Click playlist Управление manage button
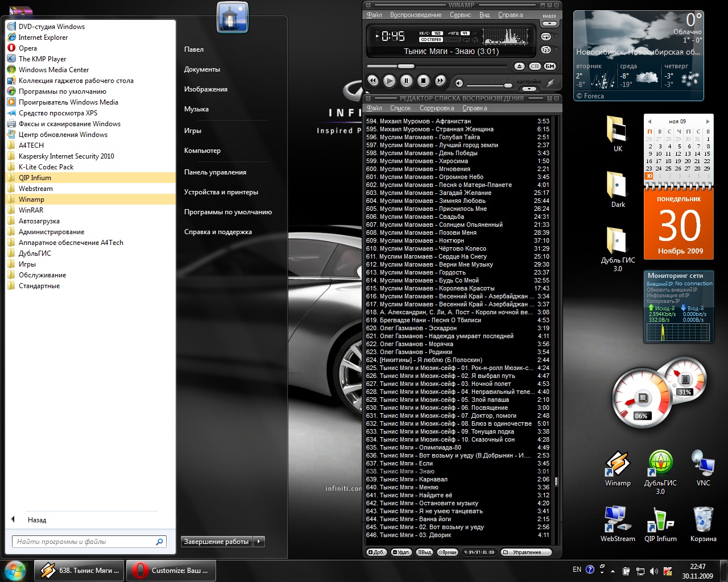728x582 pixels. click(x=527, y=552)
